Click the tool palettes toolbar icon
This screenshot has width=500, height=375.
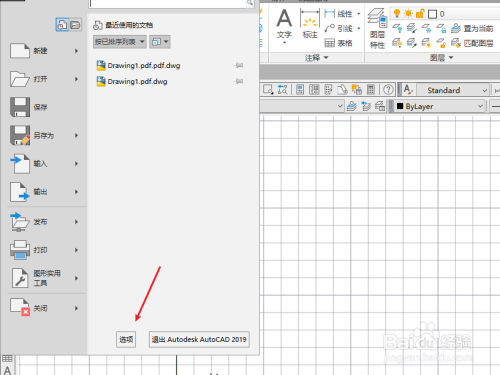328,90
